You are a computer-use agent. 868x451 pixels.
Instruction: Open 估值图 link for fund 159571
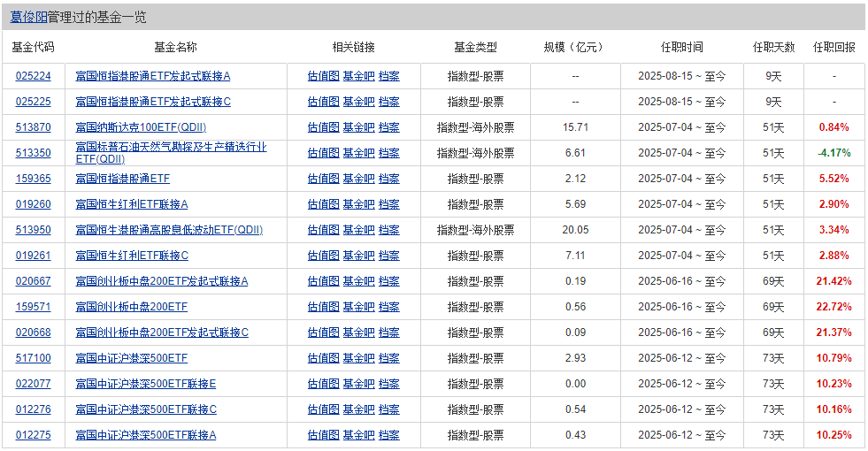[x=323, y=307]
